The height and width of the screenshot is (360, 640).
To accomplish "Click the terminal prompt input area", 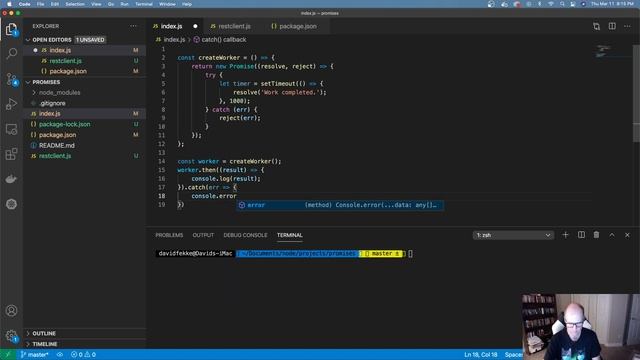I will click(410, 253).
